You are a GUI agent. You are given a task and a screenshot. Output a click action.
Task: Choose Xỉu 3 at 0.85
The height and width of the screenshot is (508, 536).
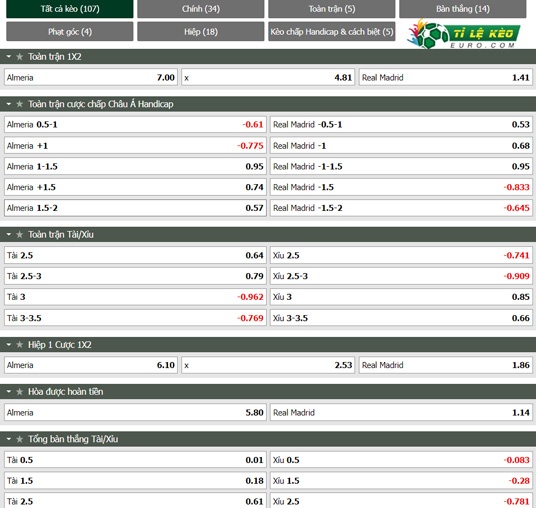(x=401, y=297)
